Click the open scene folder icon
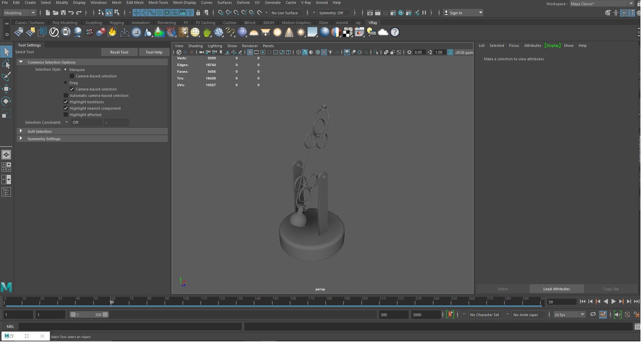This screenshot has height=364, width=643. 55,13
